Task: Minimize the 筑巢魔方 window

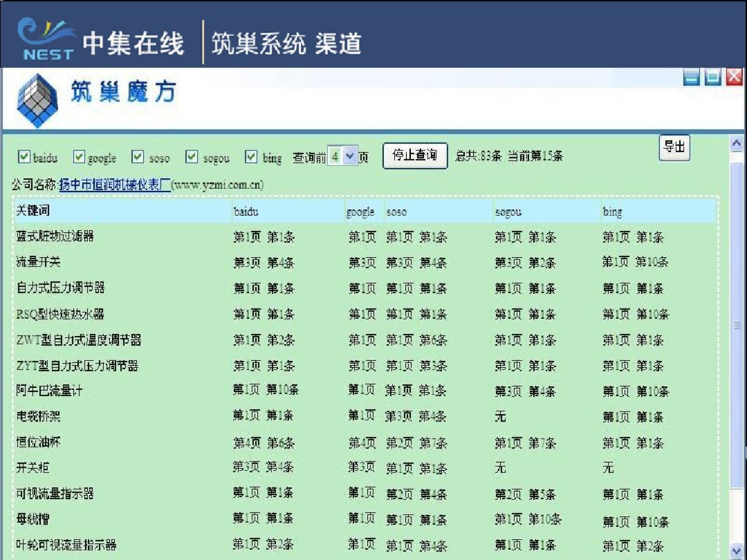Action: click(x=691, y=77)
